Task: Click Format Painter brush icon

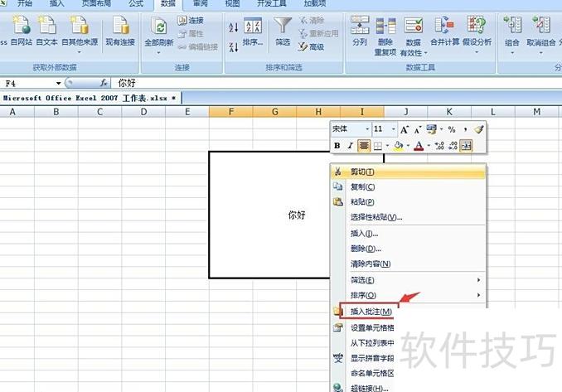Action: 479,129
